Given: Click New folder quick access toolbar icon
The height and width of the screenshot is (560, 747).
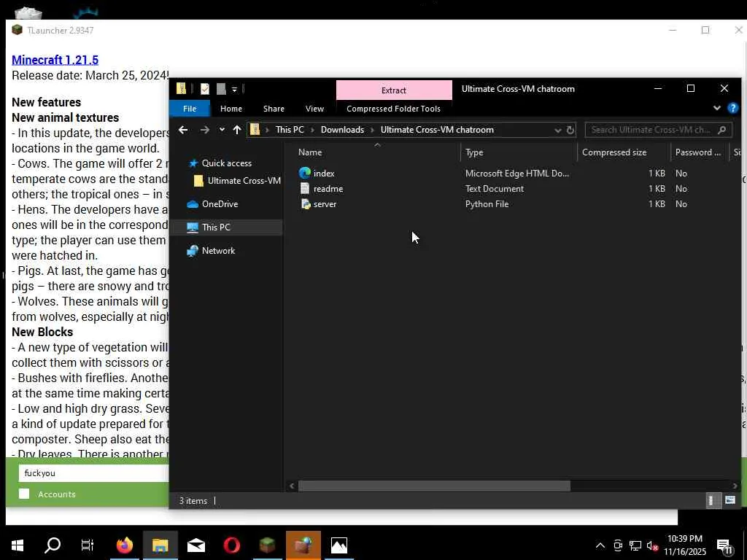Looking at the screenshot, I should (x=220, y=88).
